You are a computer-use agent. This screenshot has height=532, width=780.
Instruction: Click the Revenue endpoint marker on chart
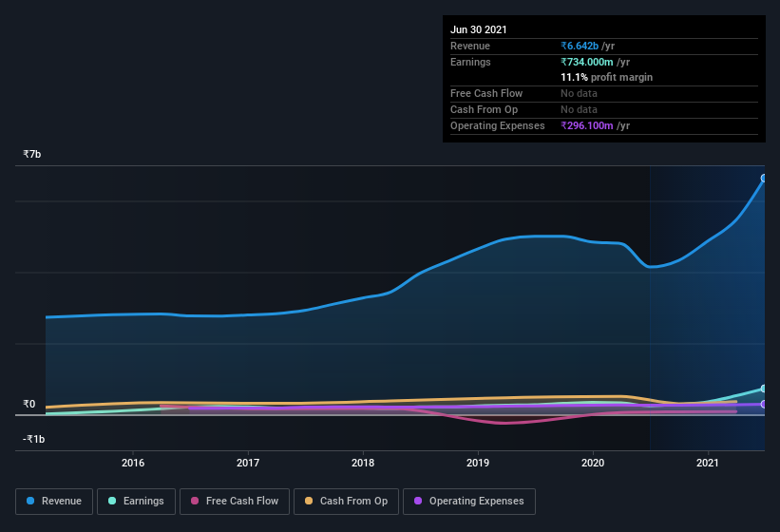pyautogui.click(x=764, y=178)
